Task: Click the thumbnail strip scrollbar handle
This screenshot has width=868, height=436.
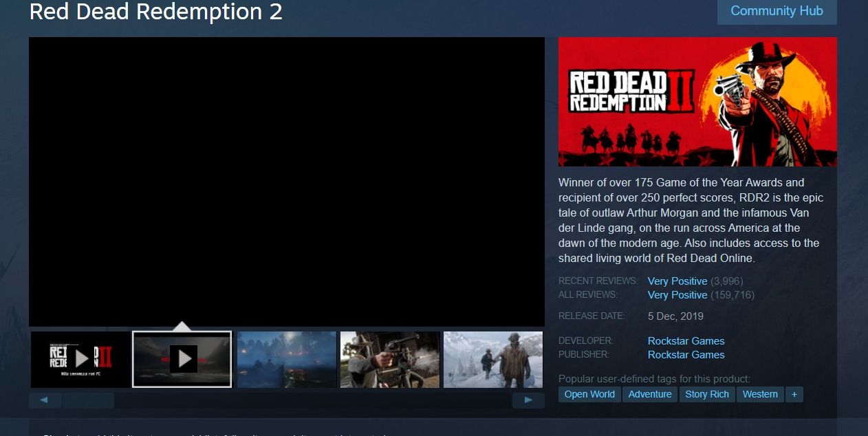Action: point(89,400)
